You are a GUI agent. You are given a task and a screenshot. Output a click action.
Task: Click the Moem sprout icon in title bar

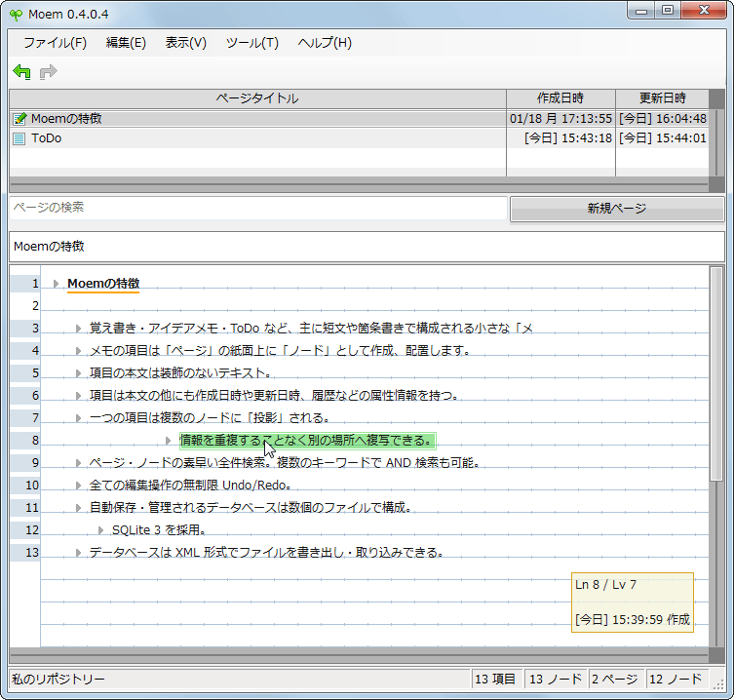tap(16, 15)
